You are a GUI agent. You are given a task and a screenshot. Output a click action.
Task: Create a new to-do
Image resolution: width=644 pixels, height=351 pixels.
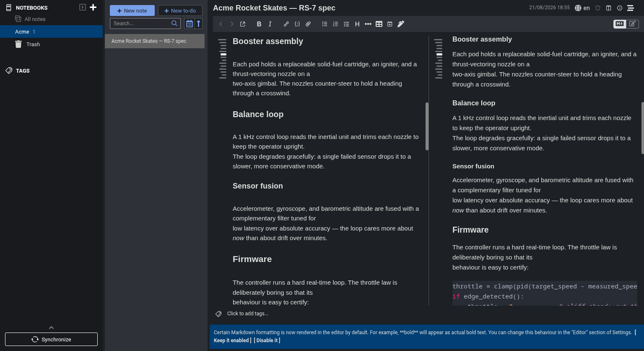(x=180, y=10)
